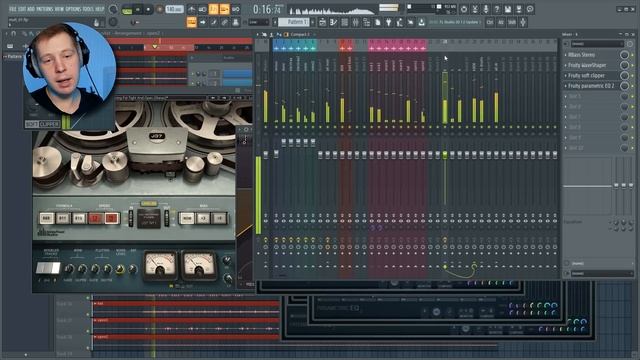Open the piano roll view icon
The height and width of the screenshot is (360, 640).
point(333,22)
